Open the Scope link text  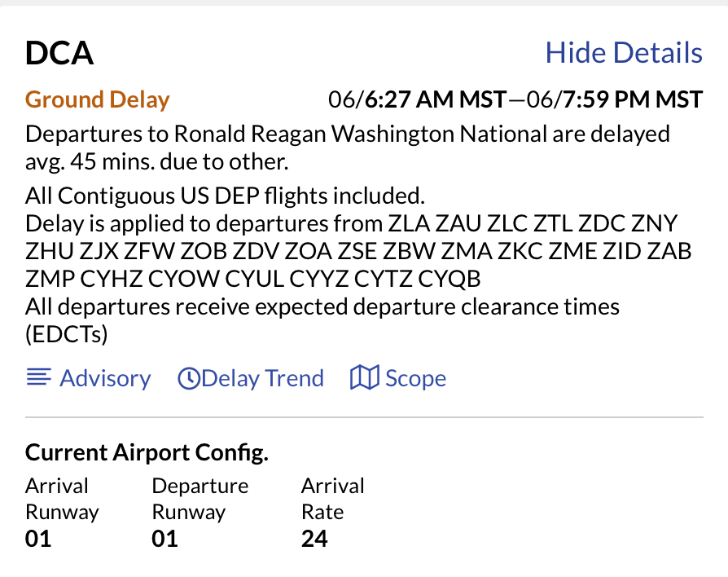(x=415, y=378)
